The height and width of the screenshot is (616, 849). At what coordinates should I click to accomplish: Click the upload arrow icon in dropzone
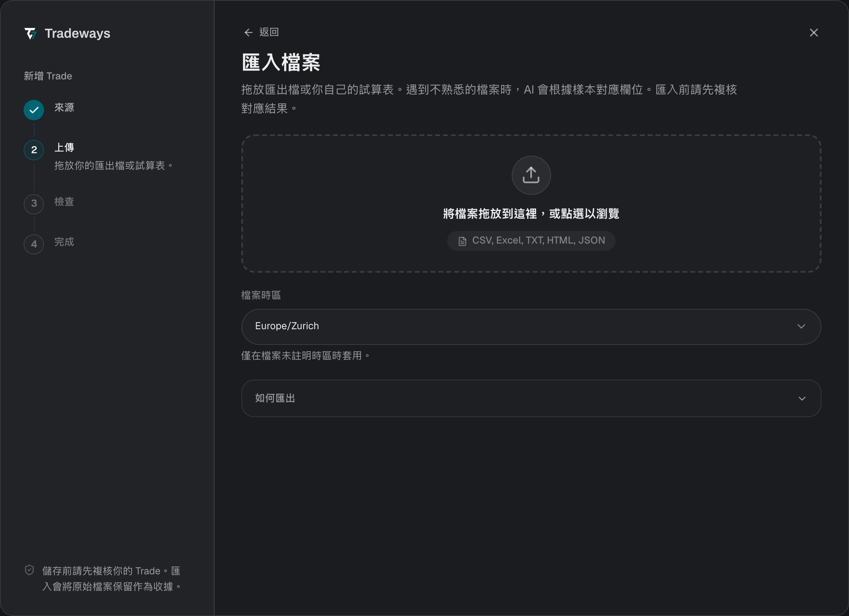[531, 175]
